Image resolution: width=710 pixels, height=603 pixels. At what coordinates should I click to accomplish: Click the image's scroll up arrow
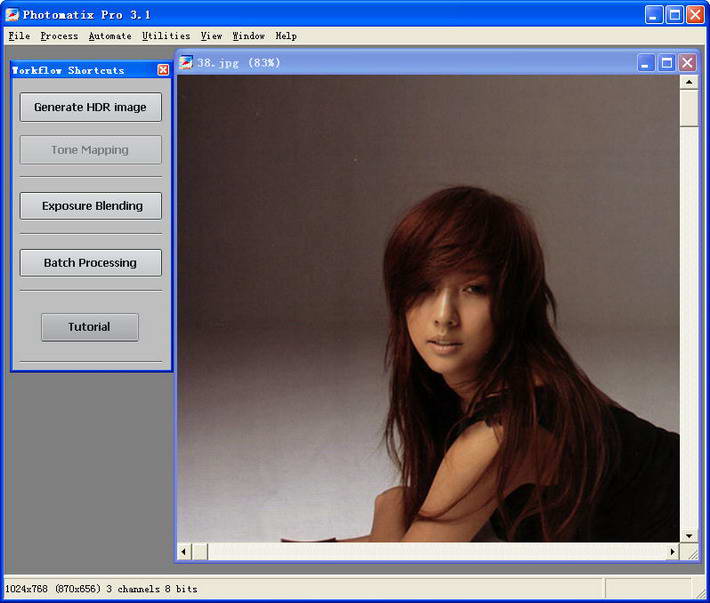(x=688, y=83)
